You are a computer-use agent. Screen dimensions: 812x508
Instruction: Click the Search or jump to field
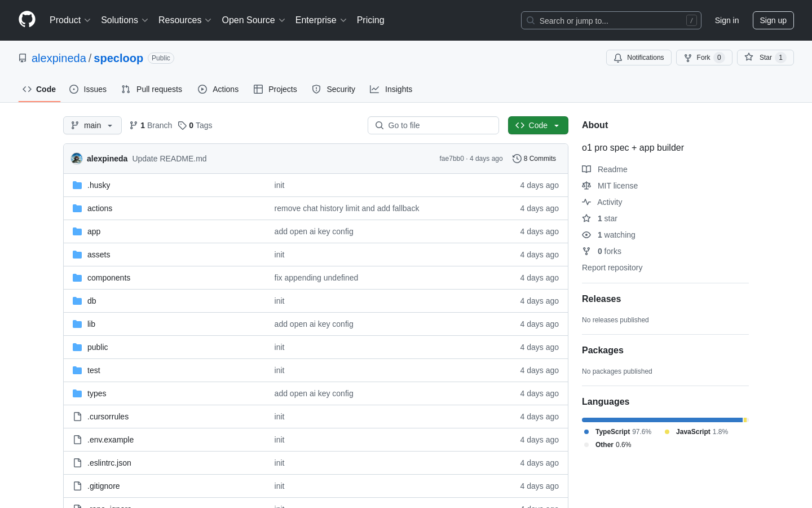[x=611, y=20]
